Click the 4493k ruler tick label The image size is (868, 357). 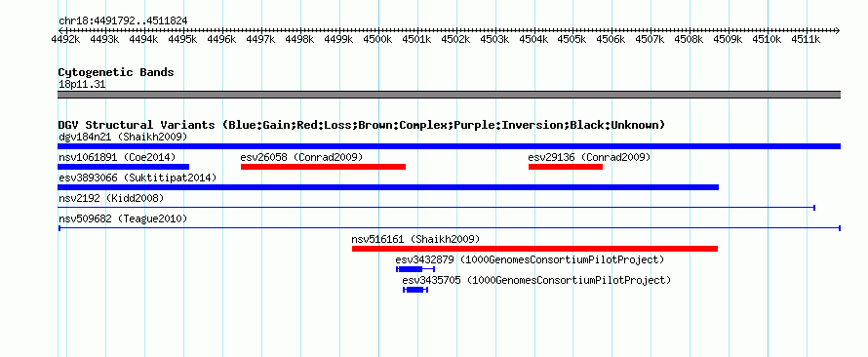105,39
